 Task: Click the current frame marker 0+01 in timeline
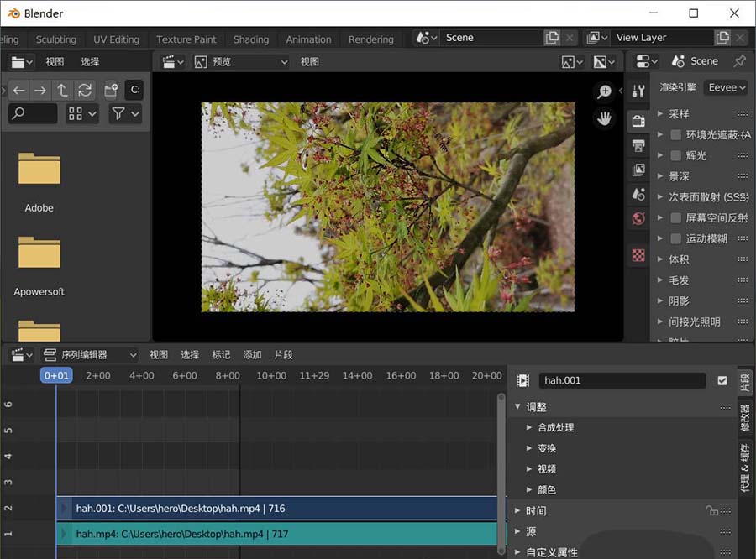tap(56, 375)
